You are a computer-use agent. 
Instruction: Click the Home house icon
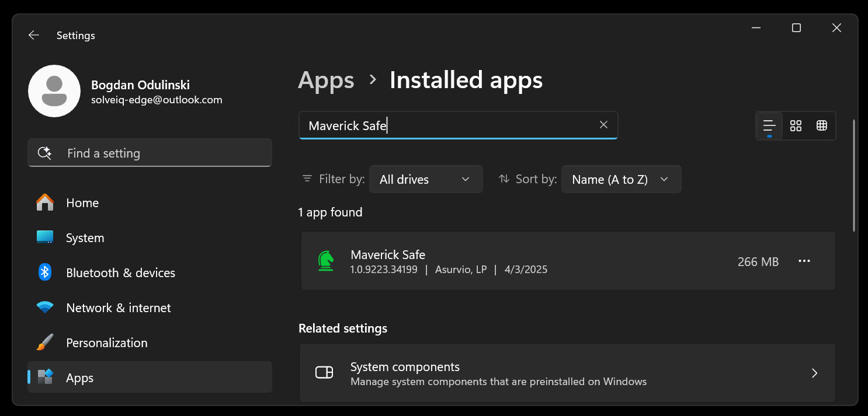pos(45,202)
